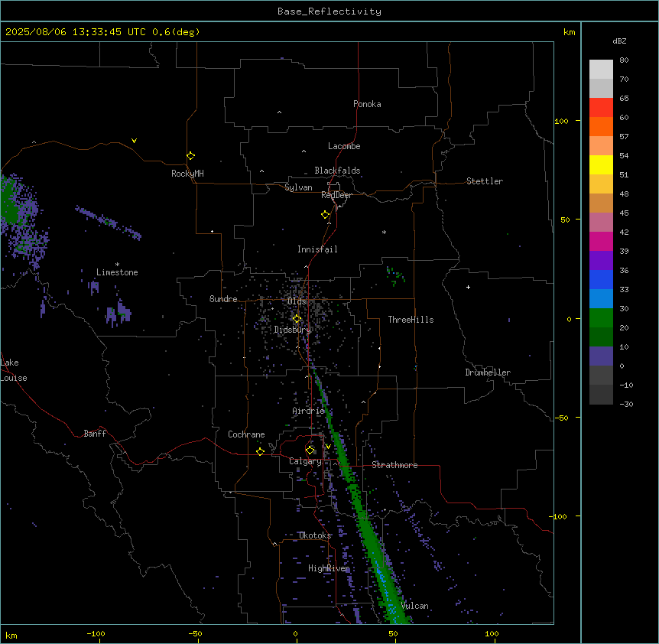This screenshot has height=644, width=659.
Task: Click the Base_Reflectivity title
Action: coord(329,11)
